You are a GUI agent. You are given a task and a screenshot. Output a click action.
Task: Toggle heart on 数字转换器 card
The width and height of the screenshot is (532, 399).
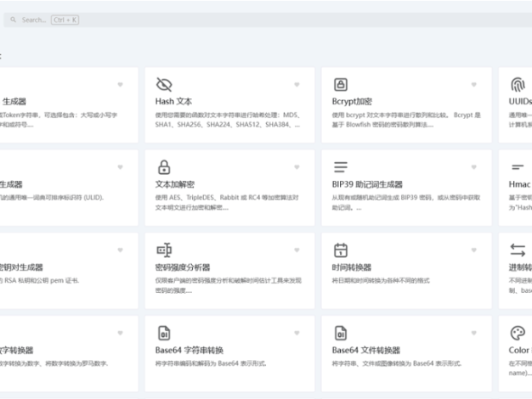120,333
